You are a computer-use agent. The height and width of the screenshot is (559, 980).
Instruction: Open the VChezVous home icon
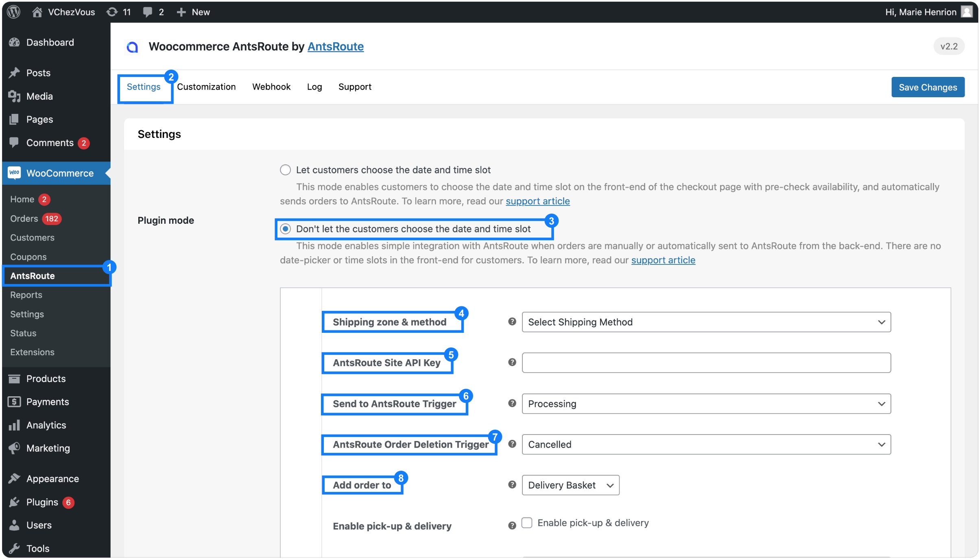(37, 12)
